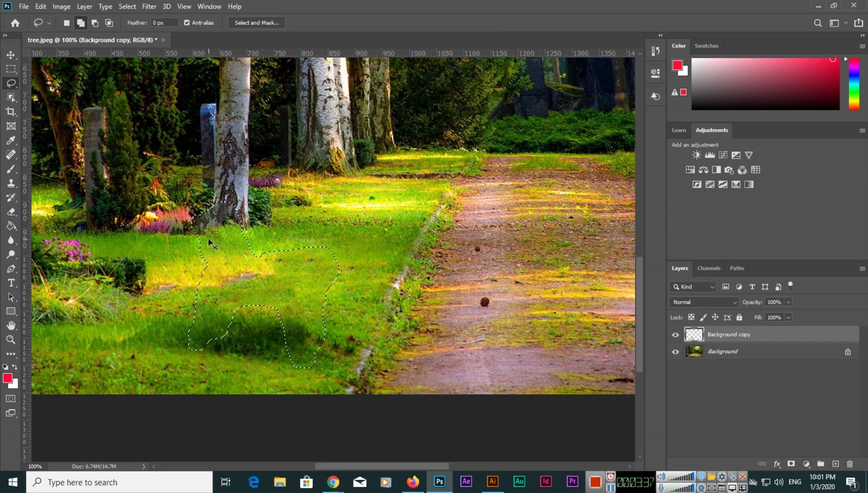Image resolution: width=868 pixels, height=493 pixels.
Task: Select the Brush tool
Action: tap(11, 169)
